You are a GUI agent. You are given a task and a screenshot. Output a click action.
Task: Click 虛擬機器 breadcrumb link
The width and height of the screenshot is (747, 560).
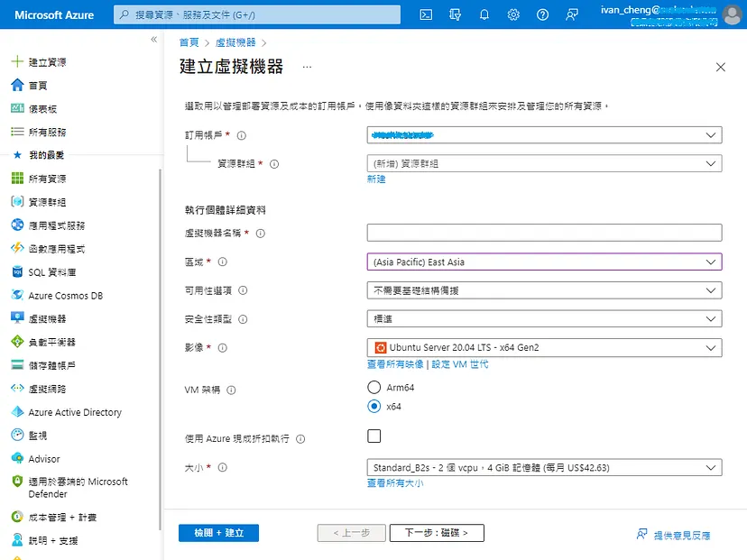[235, 42]
